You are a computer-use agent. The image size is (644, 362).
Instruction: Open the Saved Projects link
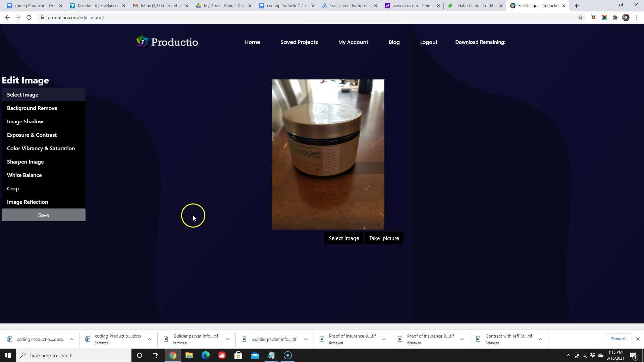pyautogui.click(x=299, y=42)
